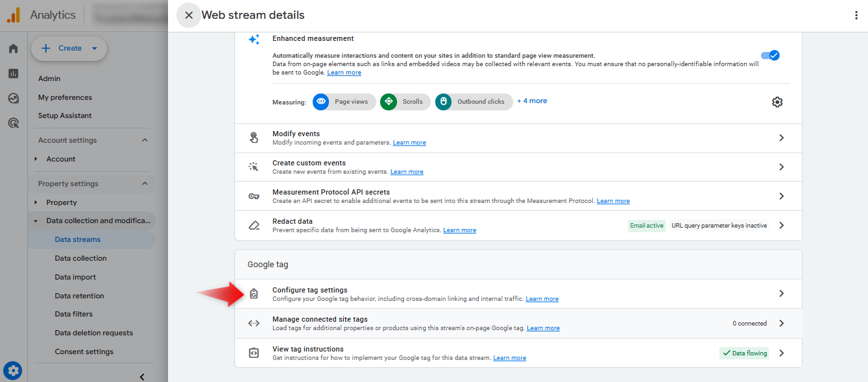Click the Scrolls chip
The image size is (868, 382).
point(405,102)
